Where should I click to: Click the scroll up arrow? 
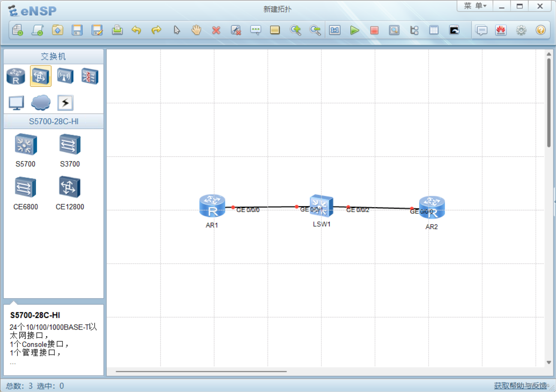pos(549,54)
